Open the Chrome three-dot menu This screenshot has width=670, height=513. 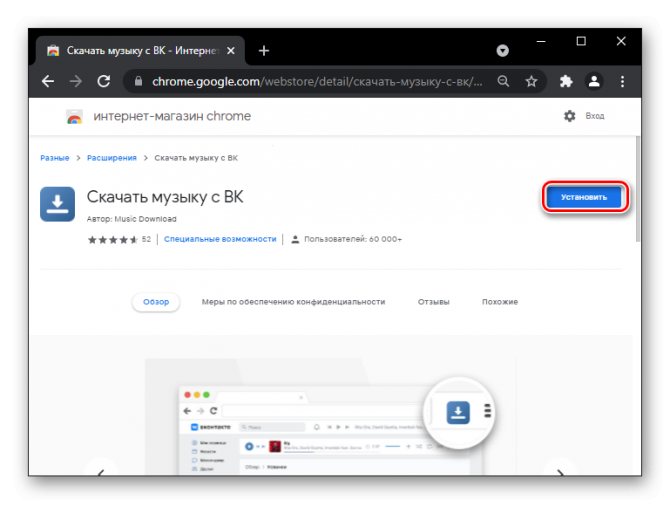(x=622, y=81)
